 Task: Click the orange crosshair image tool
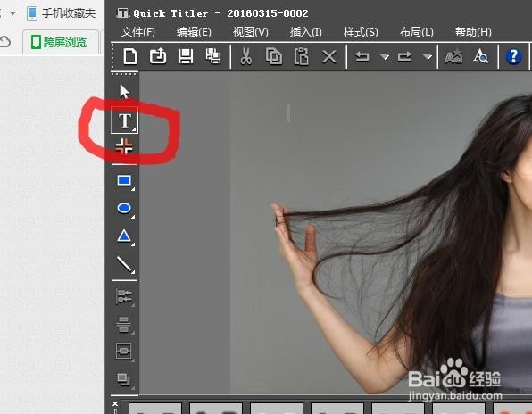[x=124, y=147]
